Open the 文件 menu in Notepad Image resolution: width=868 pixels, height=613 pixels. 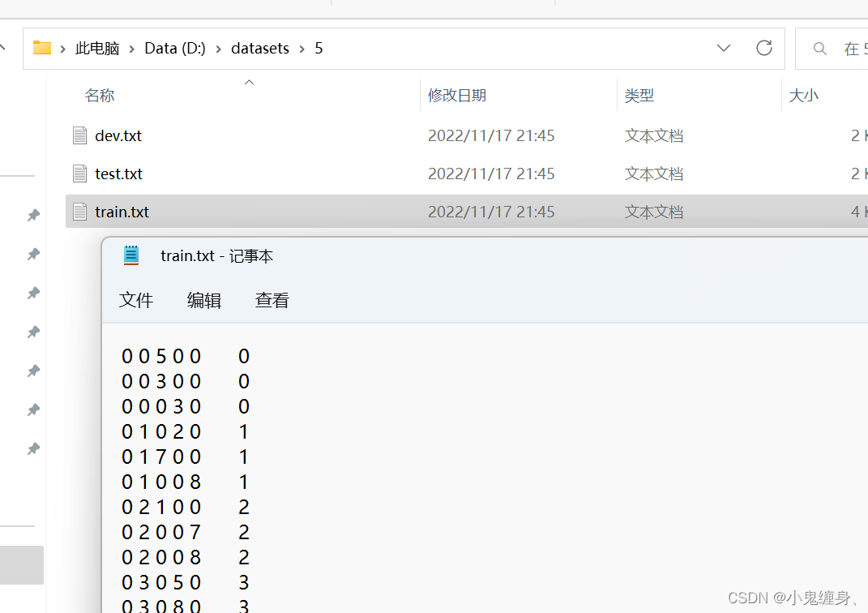coord(135,300)
